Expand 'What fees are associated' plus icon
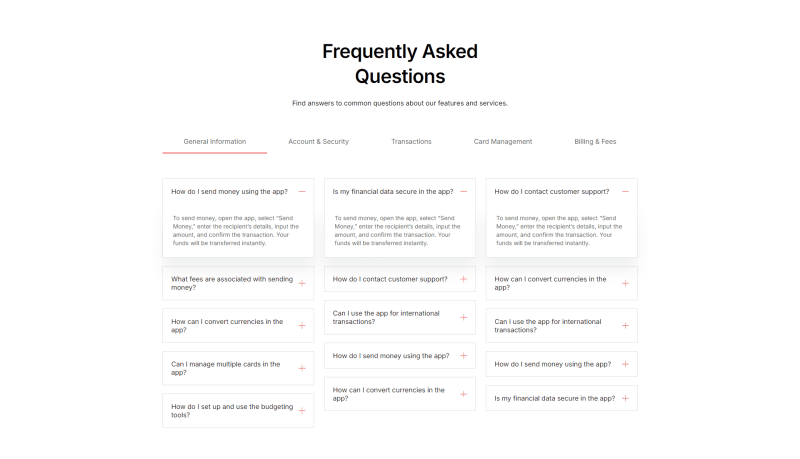Screen dimensions: 800x459 point(302,284)
